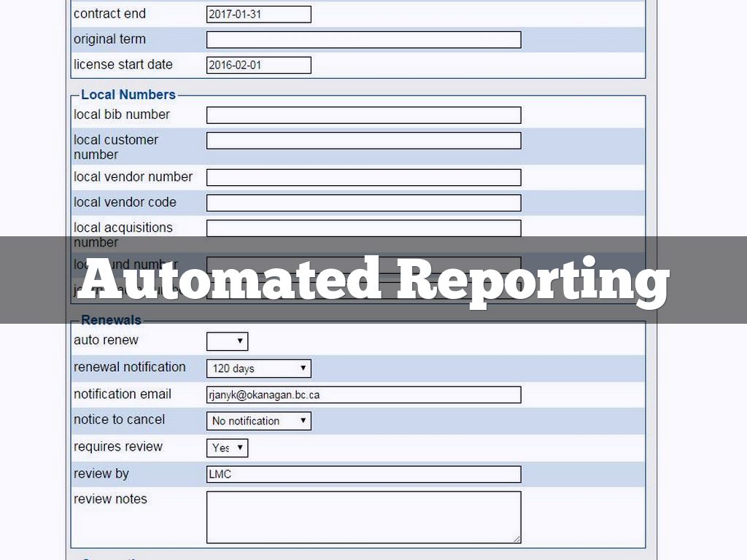Click the local acquisitions number field
The width and height of the screenshot is (747, 560).
point(363,227)
